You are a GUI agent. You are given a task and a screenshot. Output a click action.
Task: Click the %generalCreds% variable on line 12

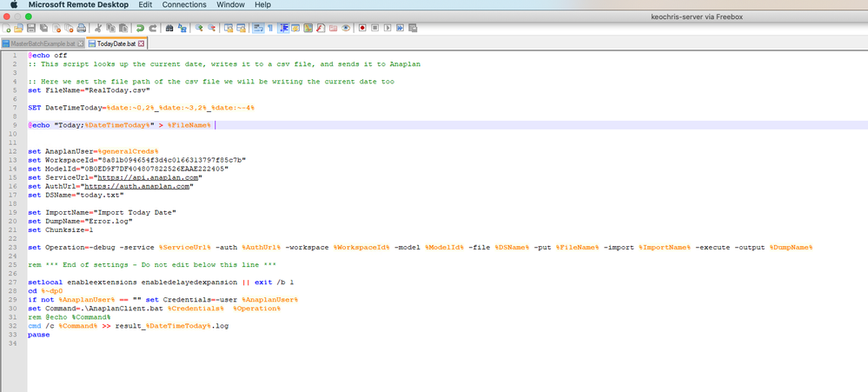pos(128,151)
